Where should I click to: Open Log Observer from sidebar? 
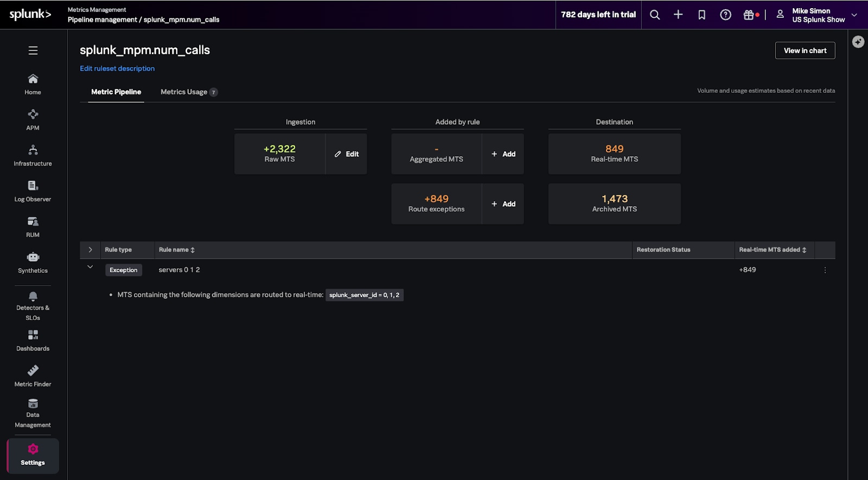coord(33,191)
